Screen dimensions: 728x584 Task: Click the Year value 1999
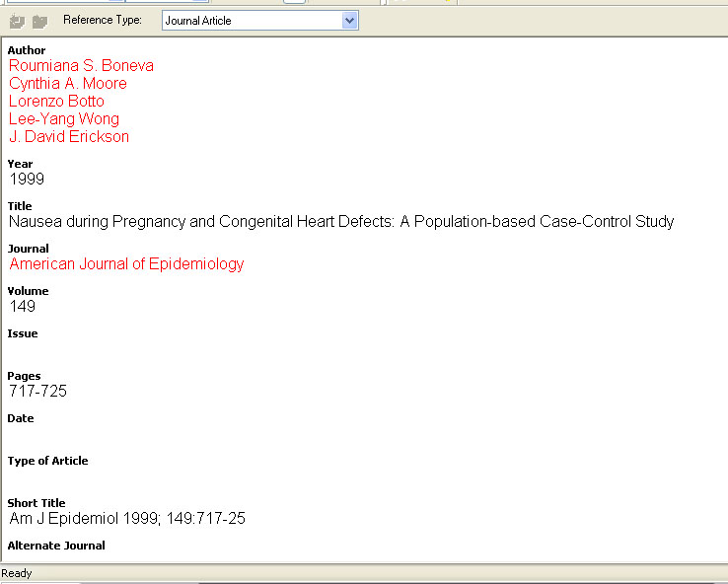(x=27, y=179)
